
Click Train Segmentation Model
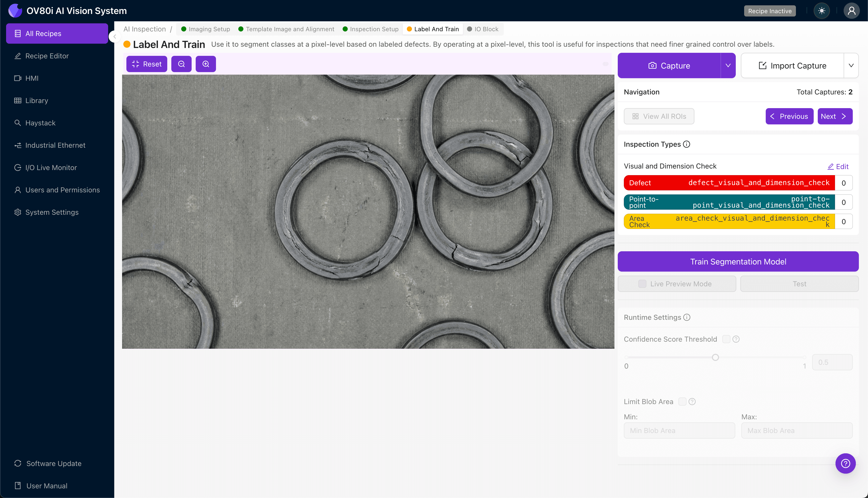click(738, 261)
